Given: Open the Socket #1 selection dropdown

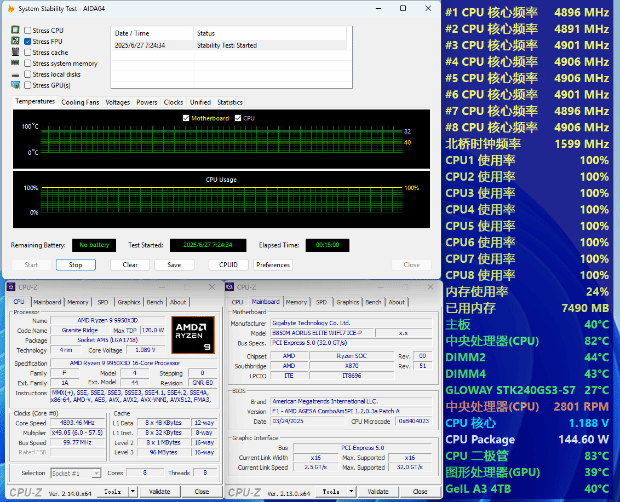Looking at the screenshot, I should pos(76,473).
